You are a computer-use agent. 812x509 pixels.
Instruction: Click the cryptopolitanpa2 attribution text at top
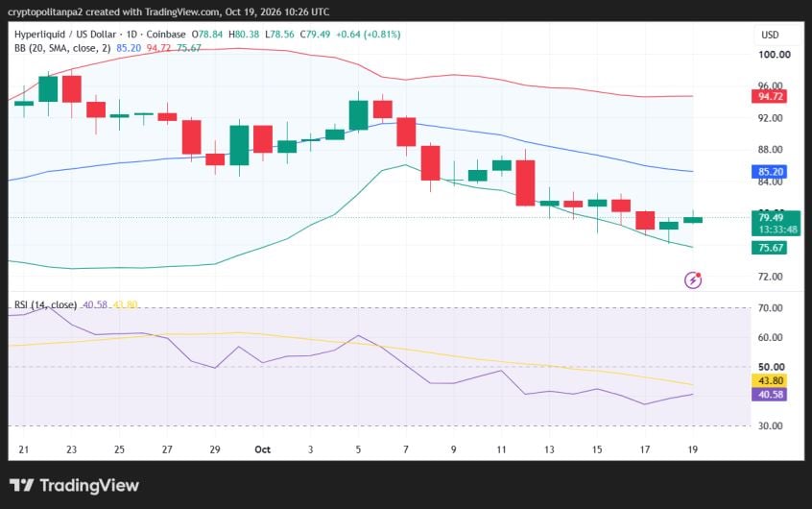click(45, 12)
